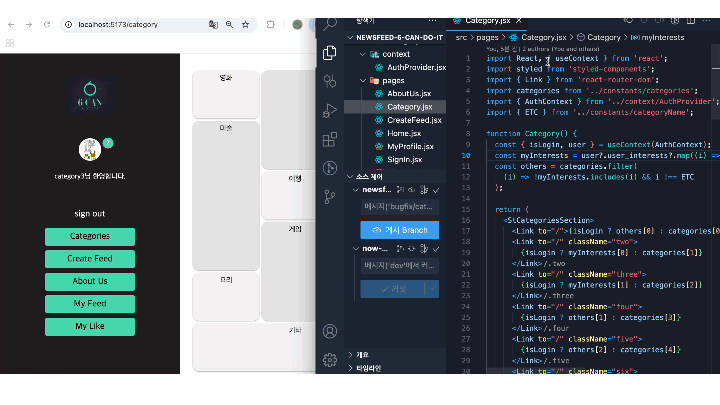
Task: Focus the bugfix/cat commit message input
Action: (399, 207)
